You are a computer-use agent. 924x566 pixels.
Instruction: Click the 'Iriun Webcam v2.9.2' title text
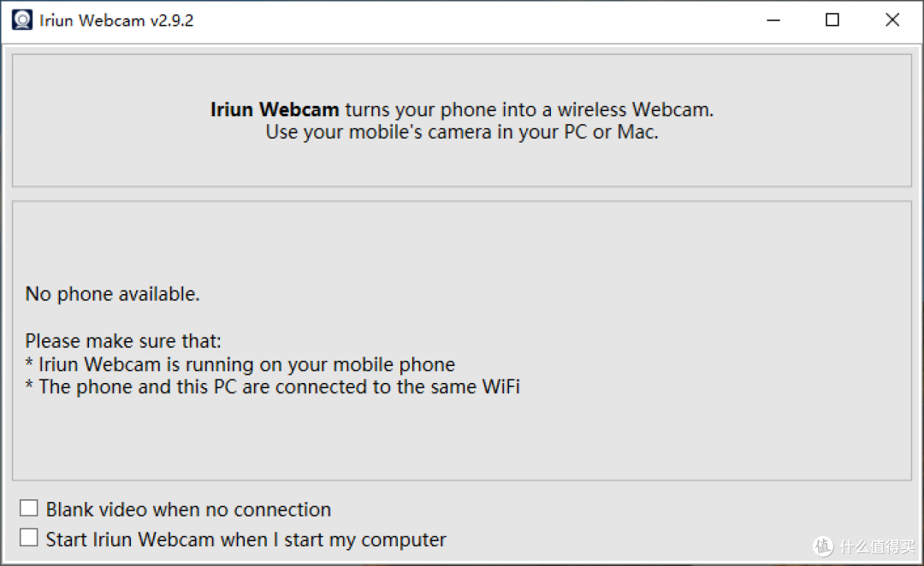point(116,21)
